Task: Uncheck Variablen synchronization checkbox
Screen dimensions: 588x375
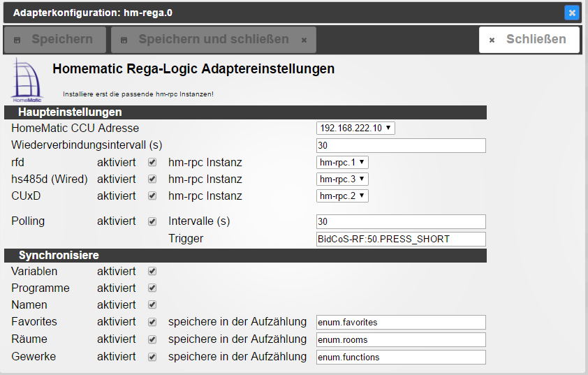Action: tap(152, 271)
